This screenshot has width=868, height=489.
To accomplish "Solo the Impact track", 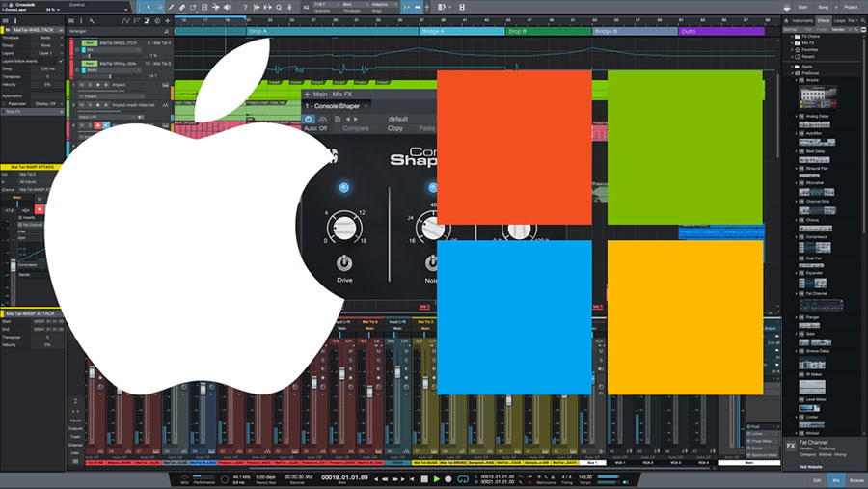I will tap(90, 85).
